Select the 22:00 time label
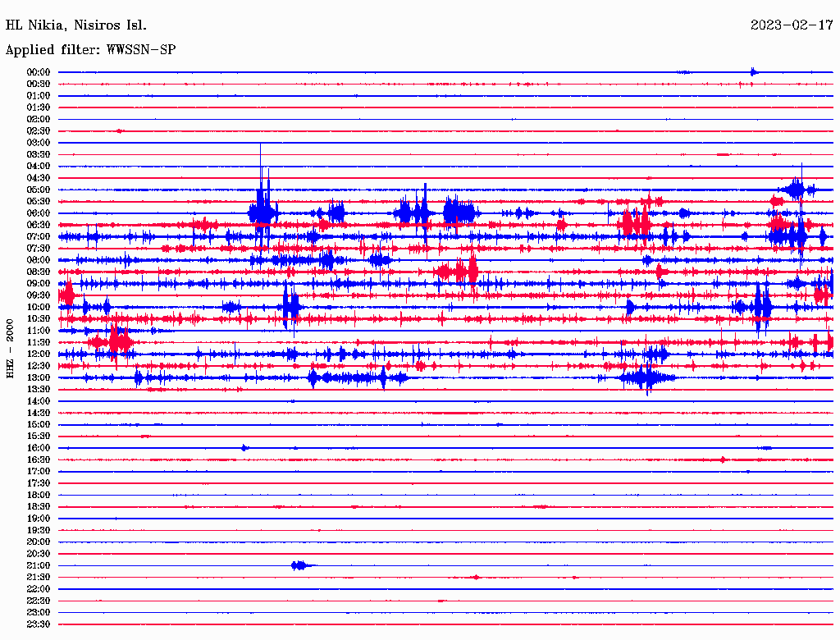This screenshot has width=840, height=640. click(x=39, y=589)
